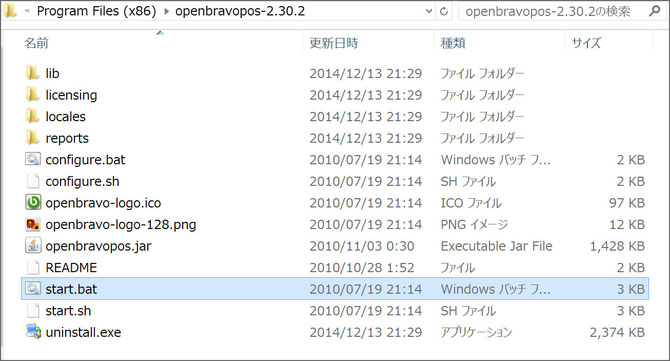Click the openbravopos.jar Java icon

tap(33, 246)
